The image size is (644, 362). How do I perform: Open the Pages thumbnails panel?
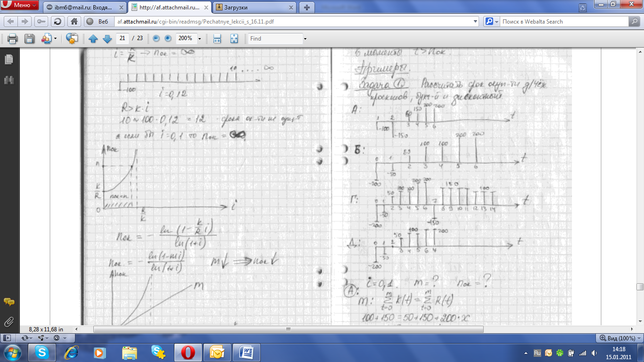pyautogui.click(x=8, y=59)
